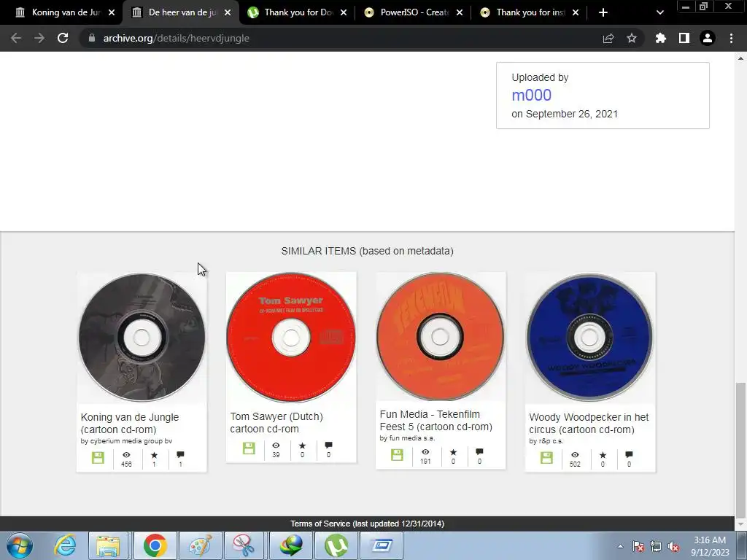Screen dimensions: 747x560
Task: Open Woody Woodpecker blue disc thumbnail
Action: pos(589,338)
